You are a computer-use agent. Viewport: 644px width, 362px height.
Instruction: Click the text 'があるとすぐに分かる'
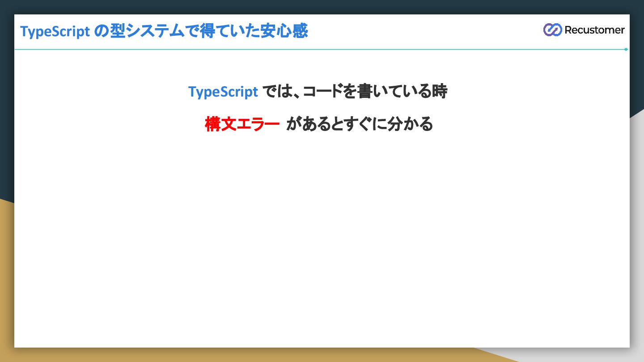pos(360,124)
